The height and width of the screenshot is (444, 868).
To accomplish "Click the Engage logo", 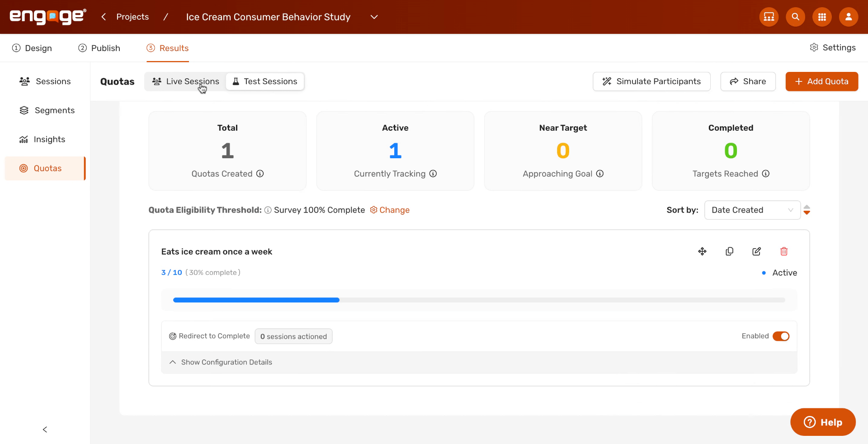I will [48, 17].
